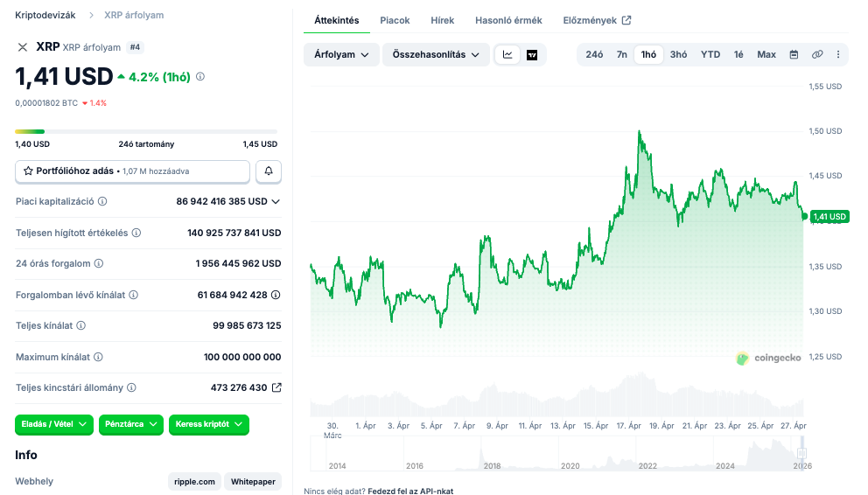Click the info icon beside Forgalomban lévő kínálat label

click(133, 295)
